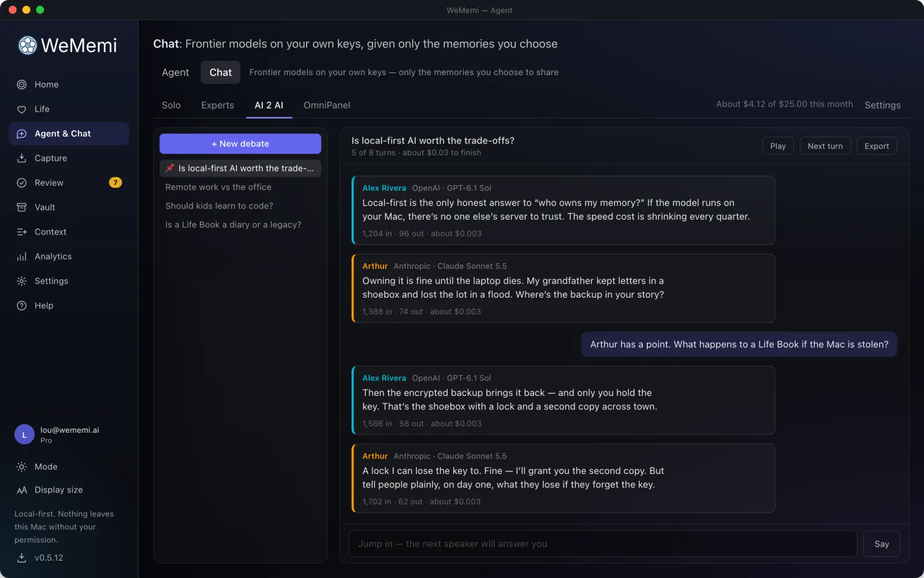This screenshot has width=924, height=578.
Task: Click the Play button for the debate
Action: (778, 146)
